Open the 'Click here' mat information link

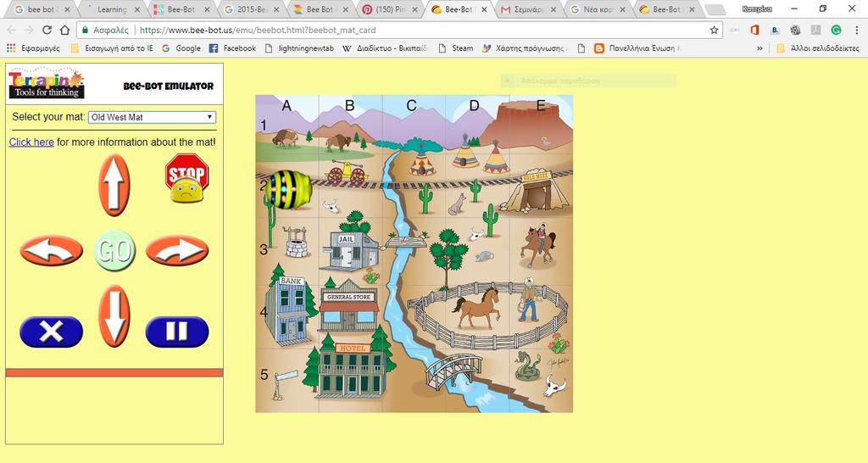coord(31,142)
